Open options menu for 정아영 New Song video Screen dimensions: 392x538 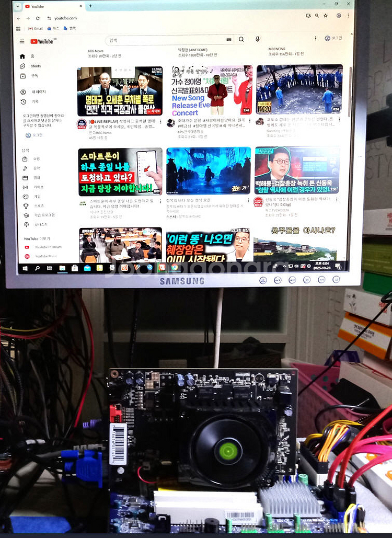[250, 120]
